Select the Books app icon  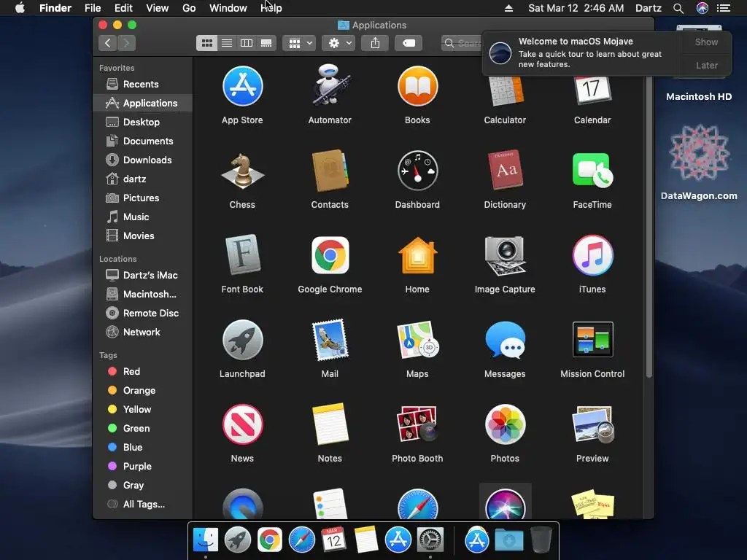pos(417,86)
